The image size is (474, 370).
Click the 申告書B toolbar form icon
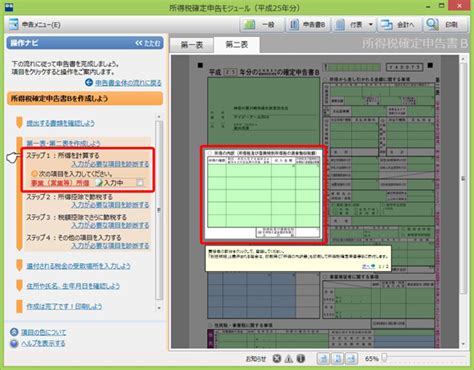click(x=294, y=24)
